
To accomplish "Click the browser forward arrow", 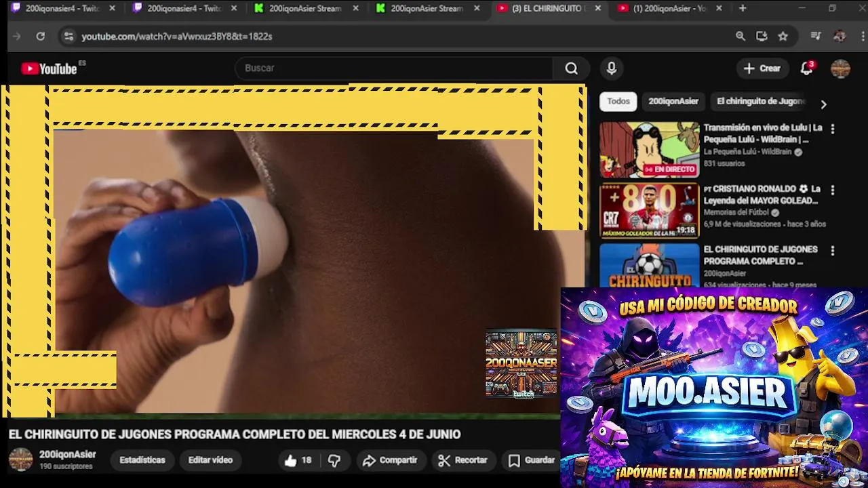I will (x=17, y=37).
